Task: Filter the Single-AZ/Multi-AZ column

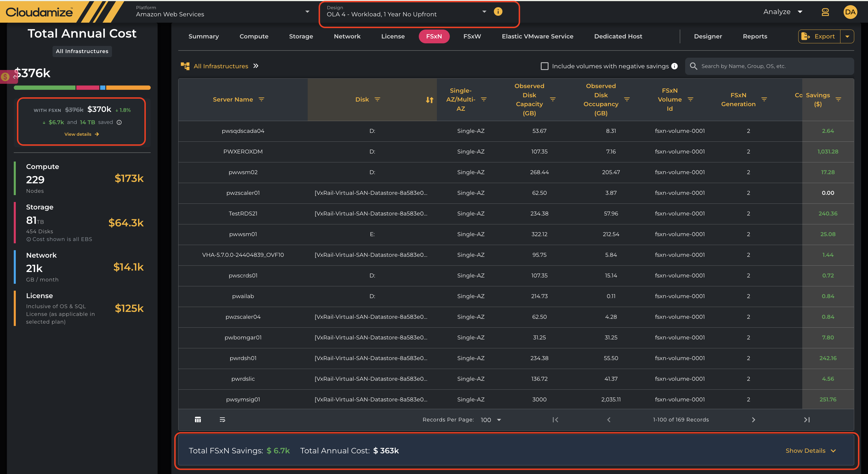Action: tap(484, 99)
